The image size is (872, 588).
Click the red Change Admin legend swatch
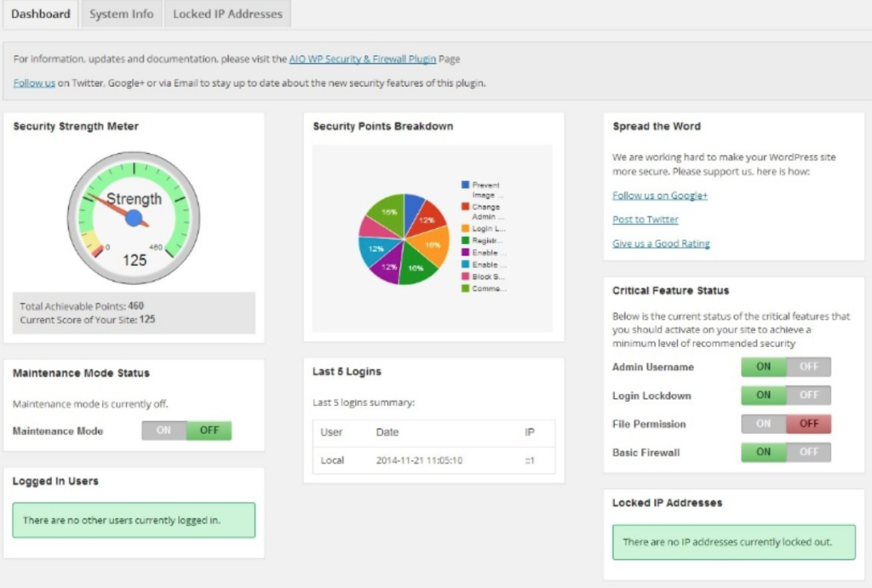[465, 207]
